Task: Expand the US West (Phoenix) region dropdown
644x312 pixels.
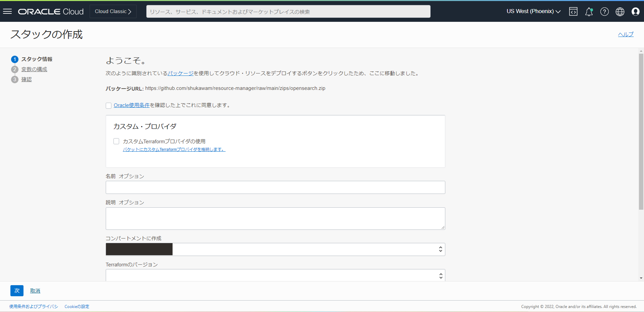Action: coord(533,12)
